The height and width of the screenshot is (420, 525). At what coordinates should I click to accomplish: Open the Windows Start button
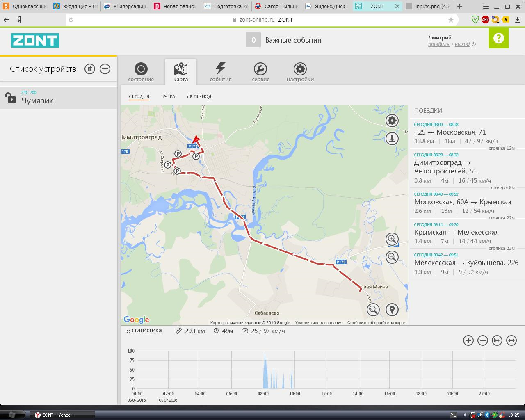(x=11, y=415)
